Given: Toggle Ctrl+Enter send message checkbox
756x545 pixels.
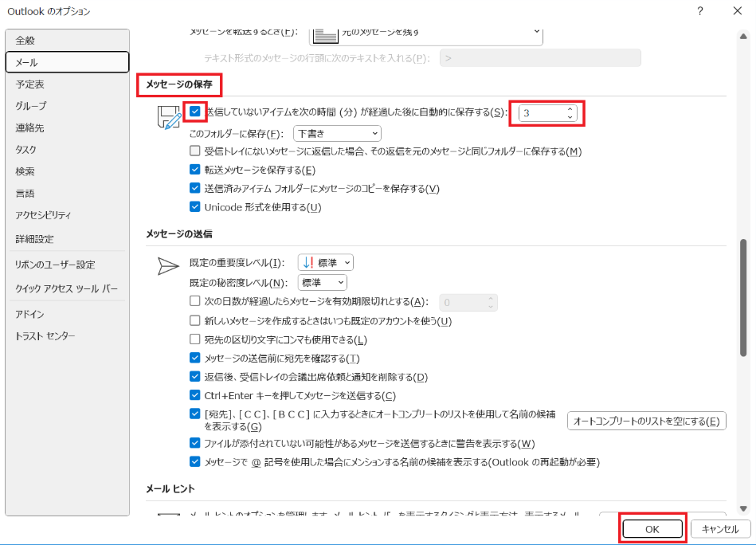Looking at the screenshot, I should coord(195,395).
